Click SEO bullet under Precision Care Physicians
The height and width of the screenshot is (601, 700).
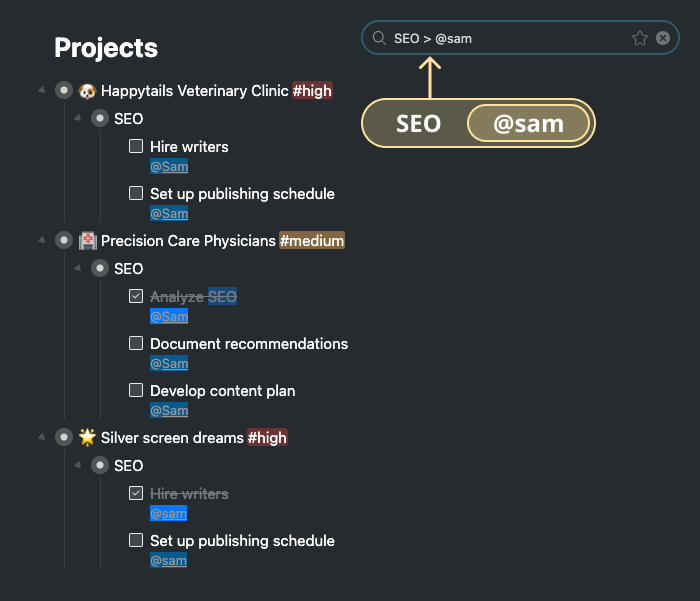coord(100,268)
